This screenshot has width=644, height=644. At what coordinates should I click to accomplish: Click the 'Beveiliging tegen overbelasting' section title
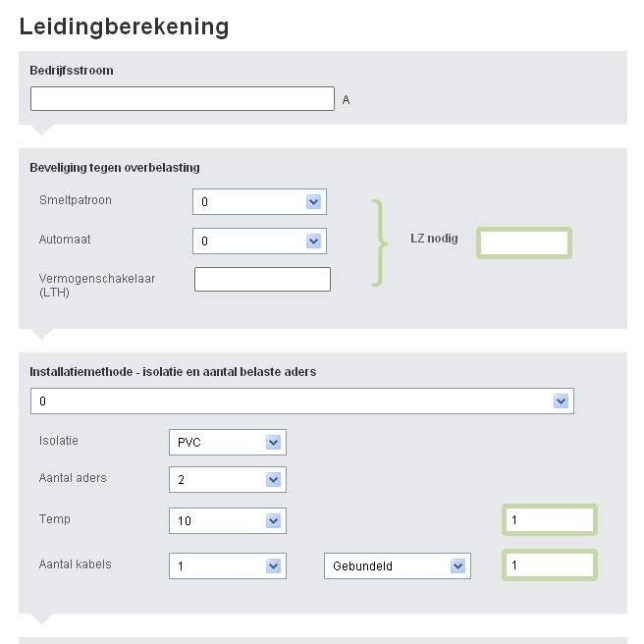[115, 168]
